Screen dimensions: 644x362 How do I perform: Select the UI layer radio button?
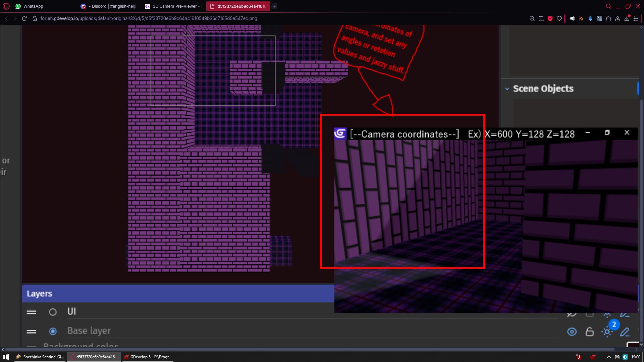[x=53, y=312]
